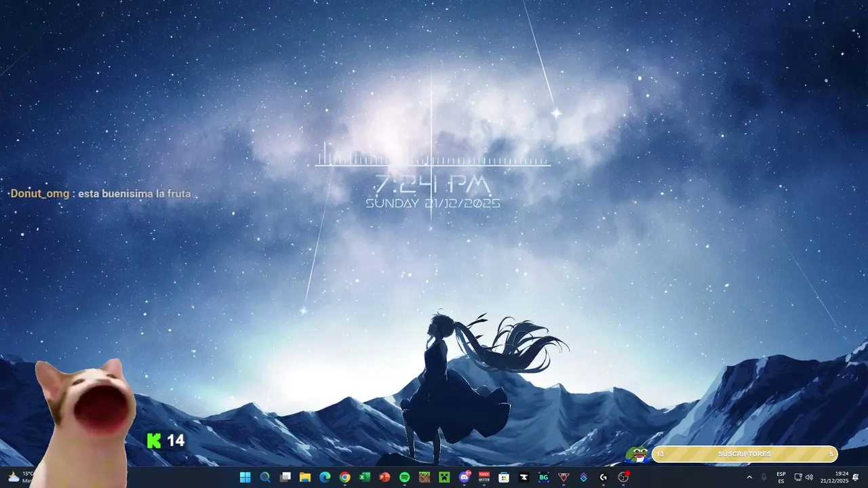
Task: Open OBS Studio with red recording dot
Action: tap(624, 477)
